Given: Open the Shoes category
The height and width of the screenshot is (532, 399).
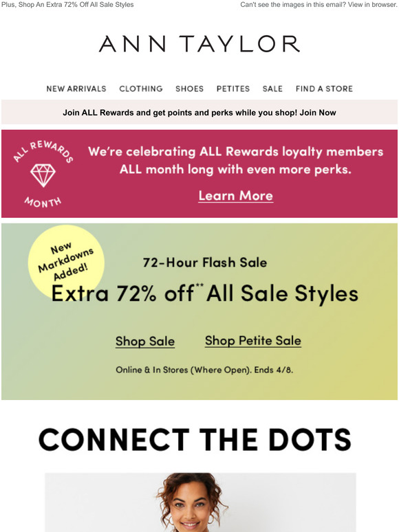Looking at the screenshot, I should click(x=189, y=89).
